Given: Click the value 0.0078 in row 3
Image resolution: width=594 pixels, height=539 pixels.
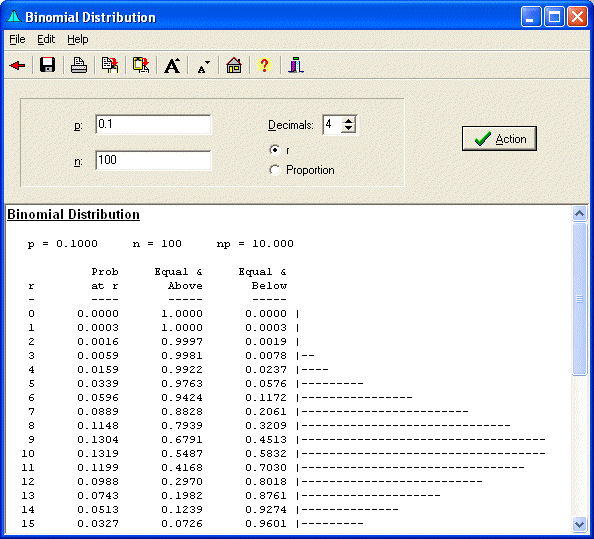Looking at the screenshot, I should coord(266,356).
